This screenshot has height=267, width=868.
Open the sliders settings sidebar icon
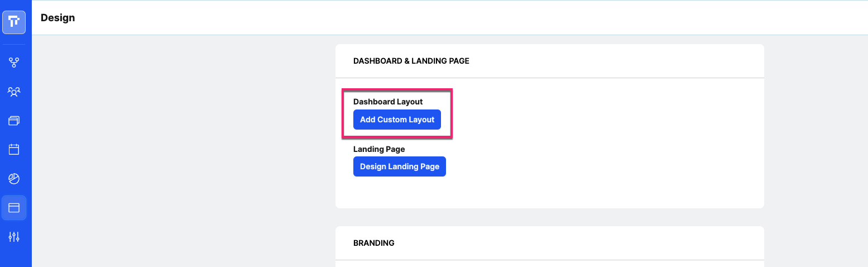click(x=14, y=237)
